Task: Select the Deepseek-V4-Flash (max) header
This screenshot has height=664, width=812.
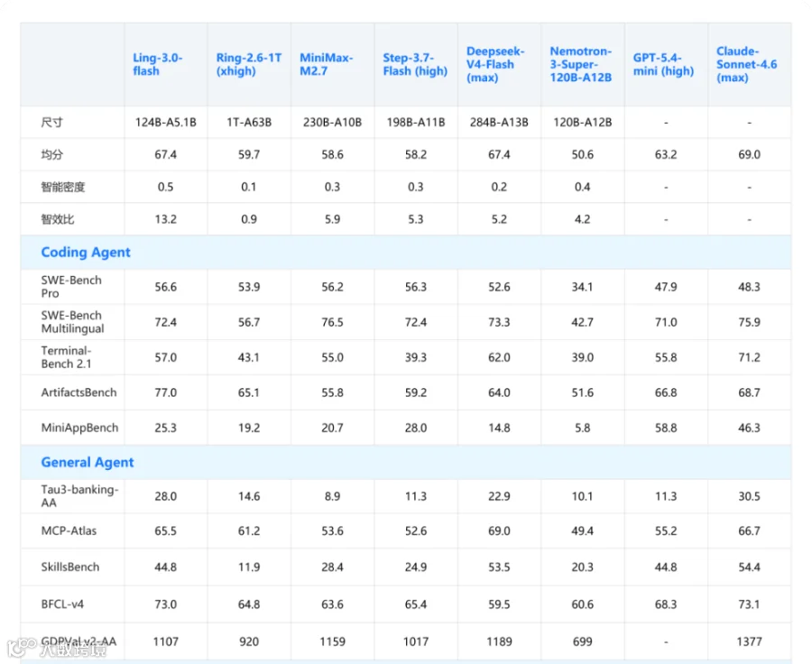Action: pos(495,64)
